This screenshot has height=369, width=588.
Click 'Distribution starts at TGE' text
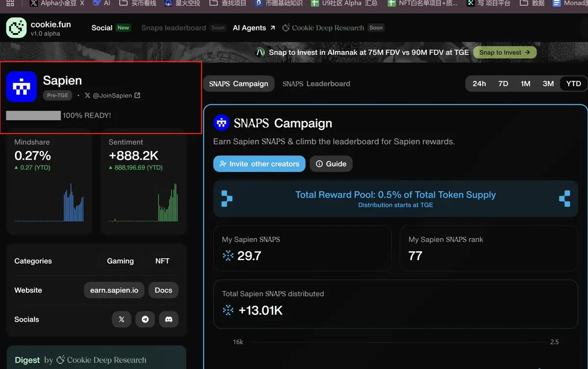395,205
